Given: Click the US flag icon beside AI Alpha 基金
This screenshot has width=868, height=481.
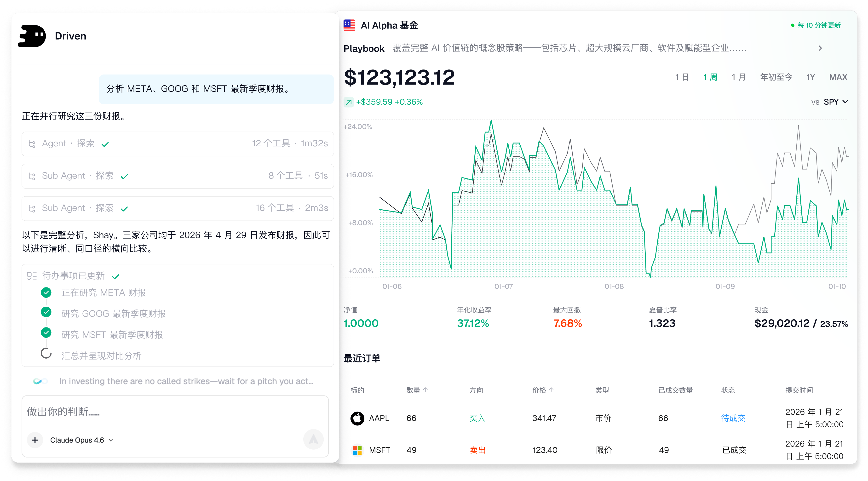Looking at the screenshot, I should [349, 25].
